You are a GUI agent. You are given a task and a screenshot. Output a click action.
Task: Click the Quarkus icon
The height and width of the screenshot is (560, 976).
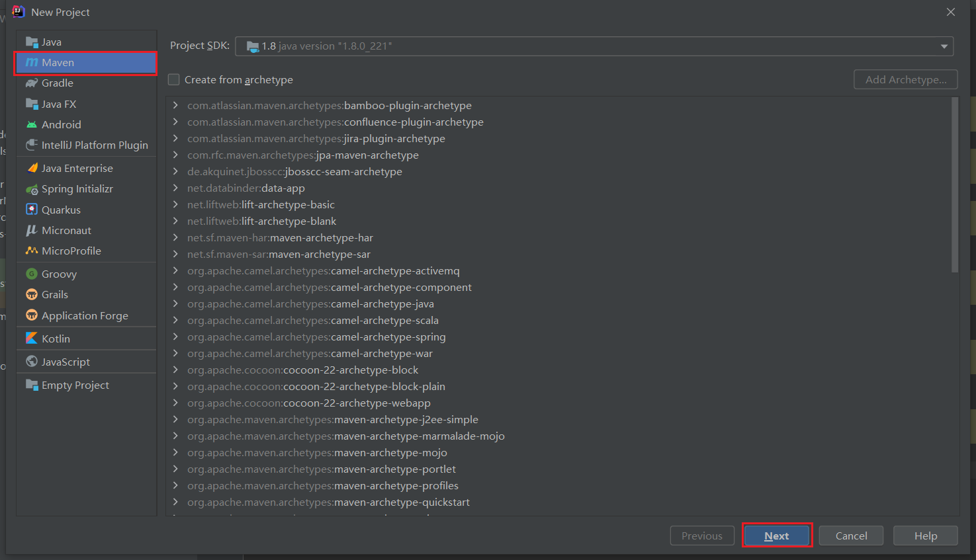32,210
